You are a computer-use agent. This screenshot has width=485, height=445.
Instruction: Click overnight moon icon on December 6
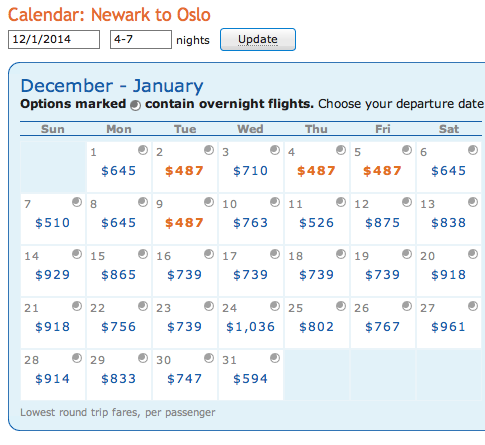click(473, 150)
